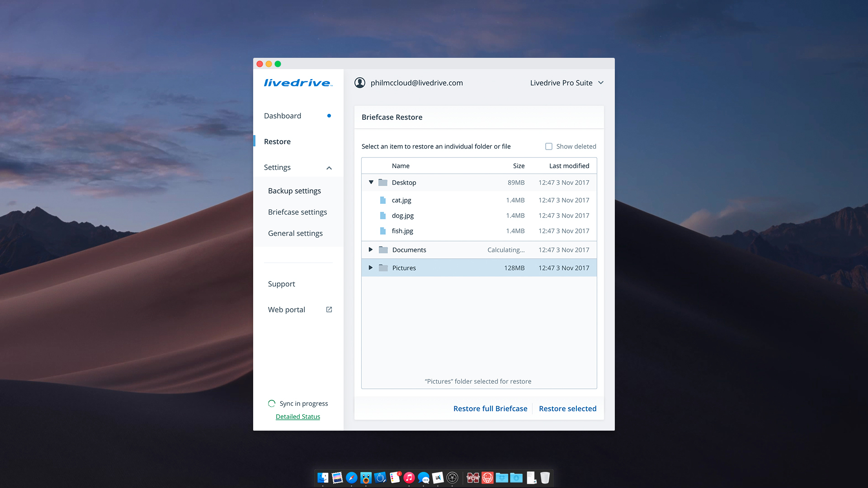Sort by the Name column header
Image resolution: width=868 pixels, height=488 pixels.
pos(401,166)
